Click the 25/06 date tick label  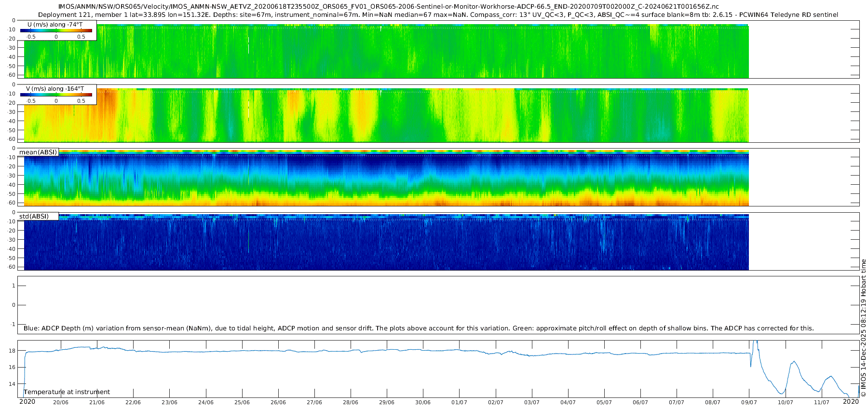(242, 403)
